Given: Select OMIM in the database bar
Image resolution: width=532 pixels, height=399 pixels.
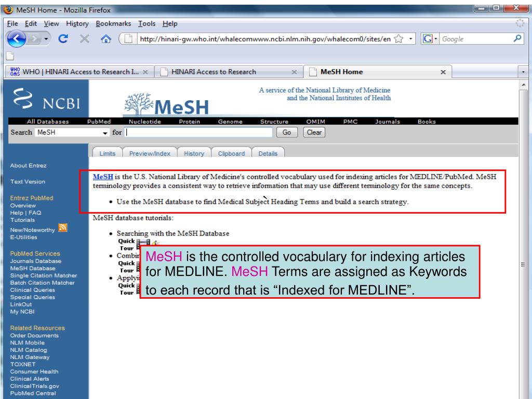Looking at the screenshot, I should coord(315,122).
